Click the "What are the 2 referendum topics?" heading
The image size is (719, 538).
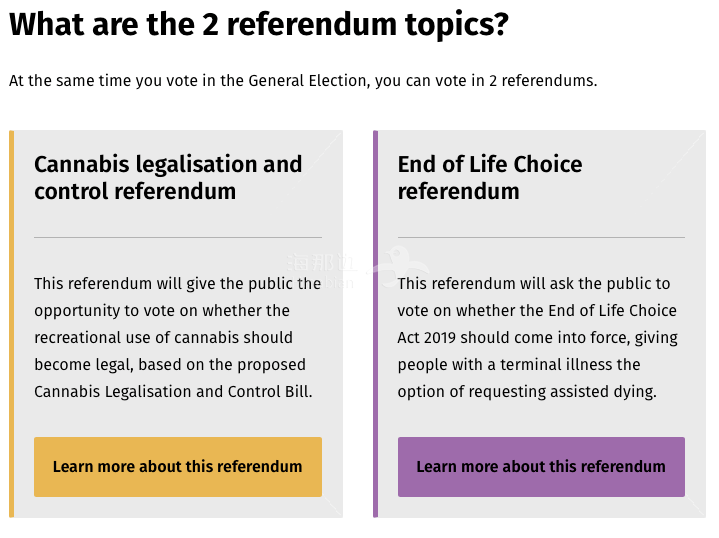tap(259, 24)
